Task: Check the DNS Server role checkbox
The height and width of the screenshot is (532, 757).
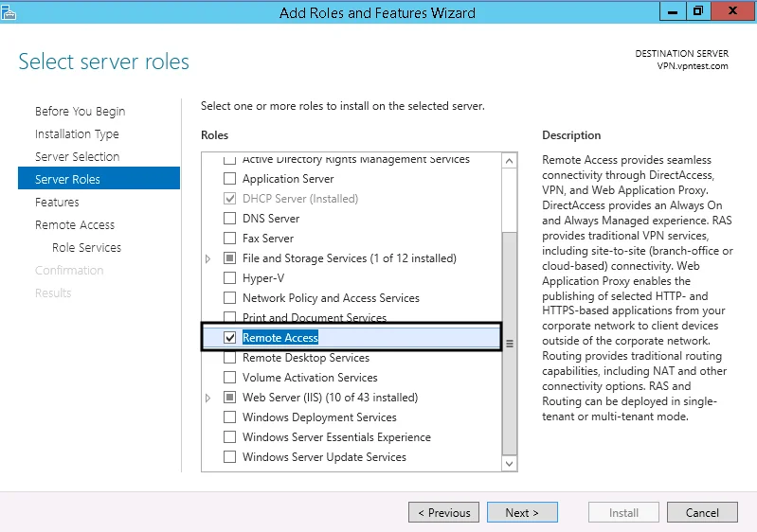Action: 230,219
